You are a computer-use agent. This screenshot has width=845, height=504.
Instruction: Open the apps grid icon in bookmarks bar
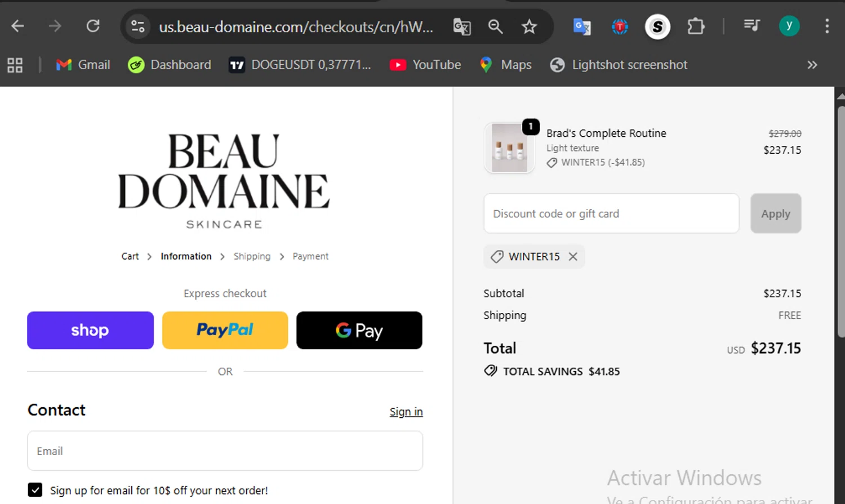coord(15,65)
